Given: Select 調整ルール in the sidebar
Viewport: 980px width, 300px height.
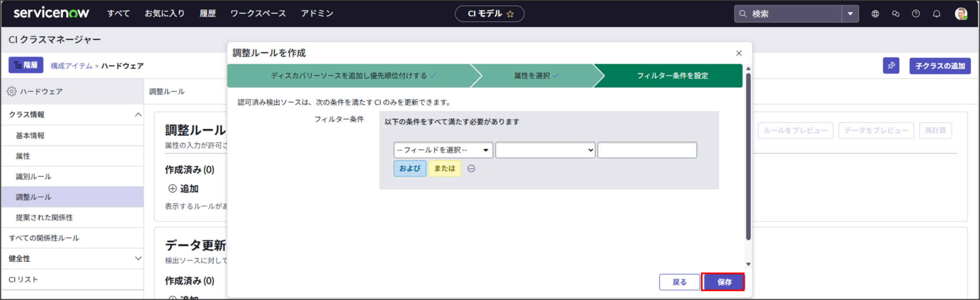Looking at the screenshot, I should point(72,197).
